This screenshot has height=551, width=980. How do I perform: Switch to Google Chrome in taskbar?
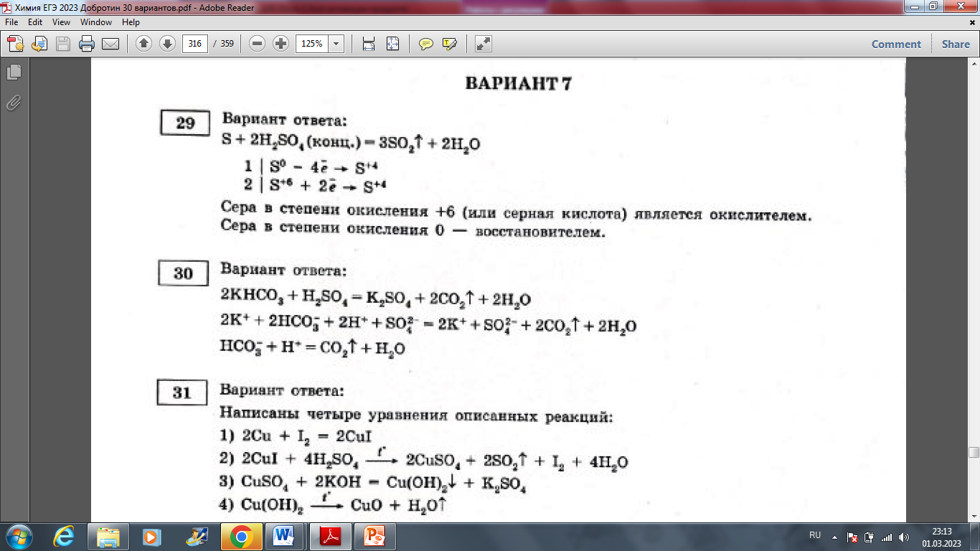[x=240, y=536]
